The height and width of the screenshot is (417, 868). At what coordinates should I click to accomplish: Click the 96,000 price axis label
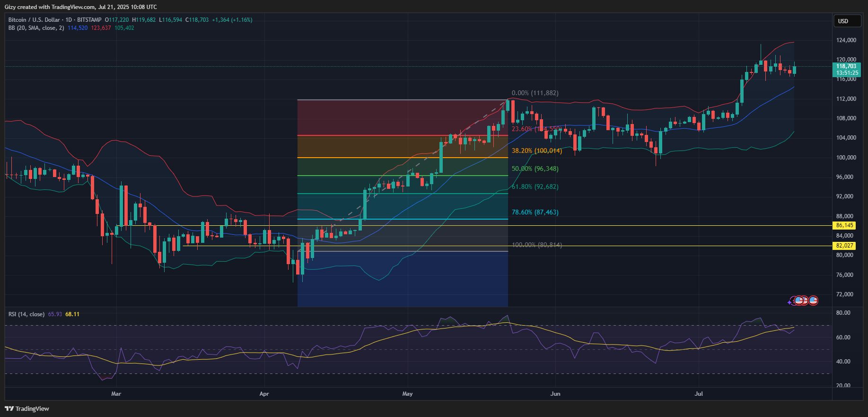click(x=845, y=177)
